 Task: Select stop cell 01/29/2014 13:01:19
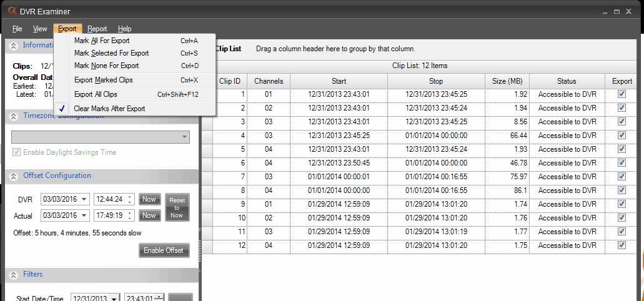436,232
